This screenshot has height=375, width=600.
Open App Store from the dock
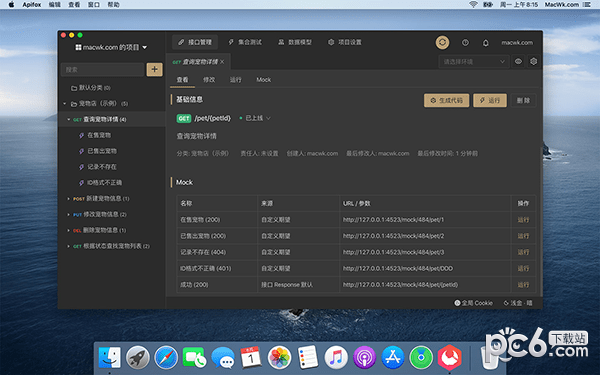click(393, 357)
